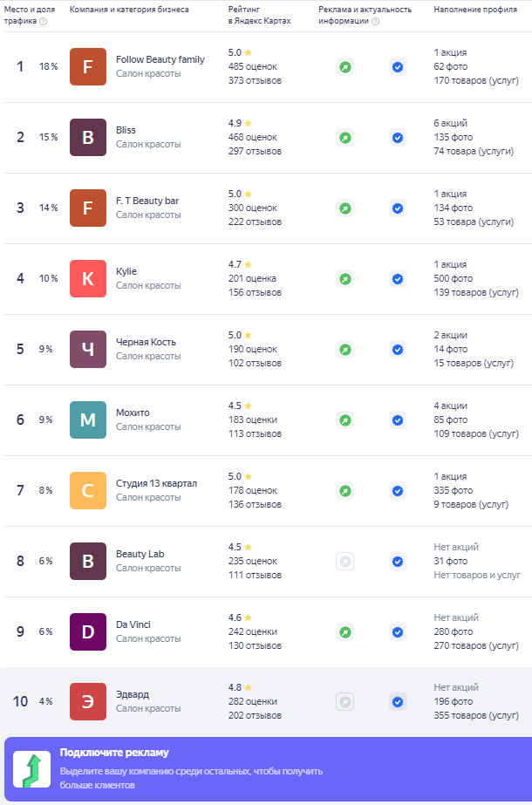
Task: Click the red K avatar for Kylie
Action: coord(88,279)
